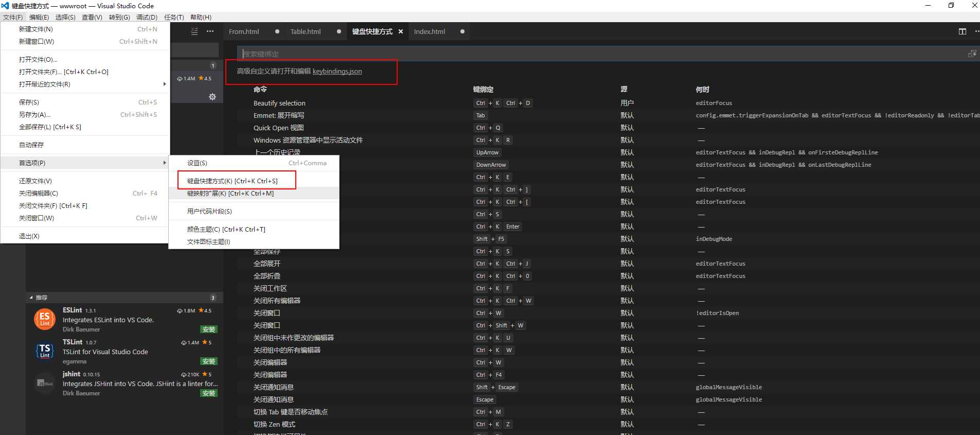This screenshot has height=435, width=980.
Task: Select the Emmet: 展开缩写 keybinding row
Action: 609,115
